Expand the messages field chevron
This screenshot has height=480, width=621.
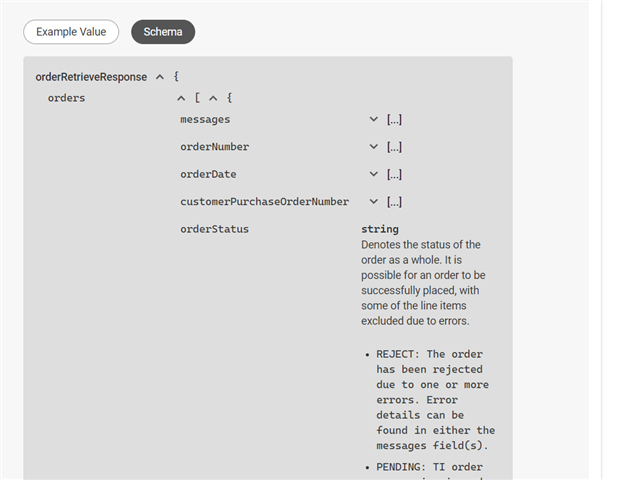coord(374,120)
